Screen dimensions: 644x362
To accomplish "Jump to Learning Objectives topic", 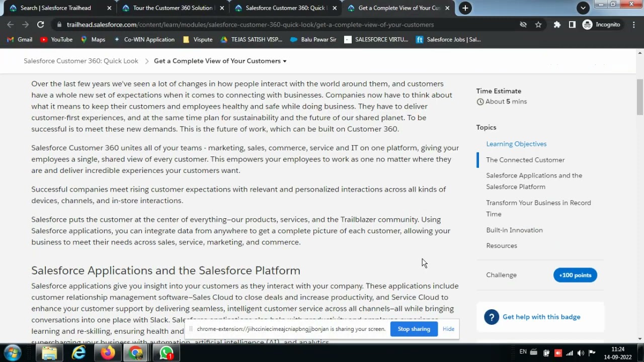I will pos(516,144).
